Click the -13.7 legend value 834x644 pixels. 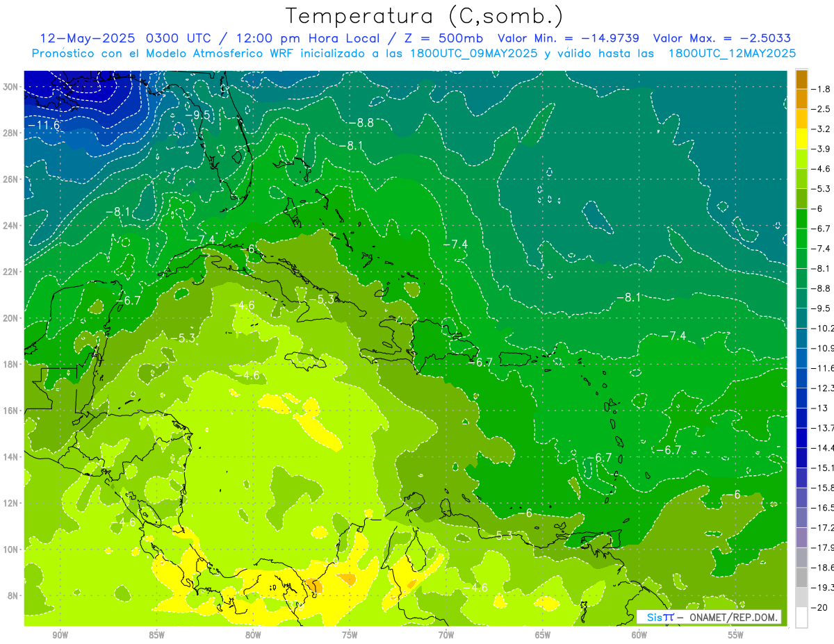point(823,428)
